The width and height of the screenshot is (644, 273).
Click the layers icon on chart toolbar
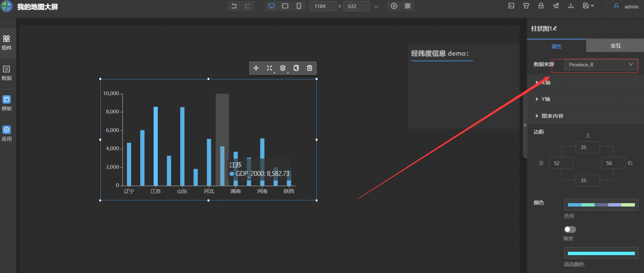click(283, 68)
